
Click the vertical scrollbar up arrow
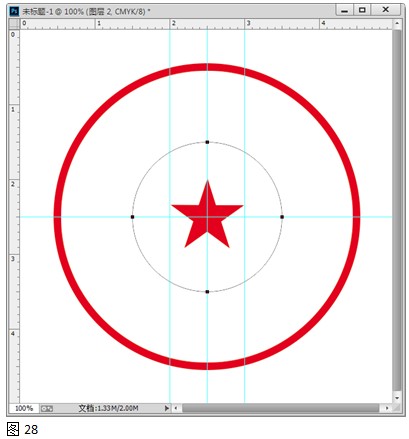(397, 24)
